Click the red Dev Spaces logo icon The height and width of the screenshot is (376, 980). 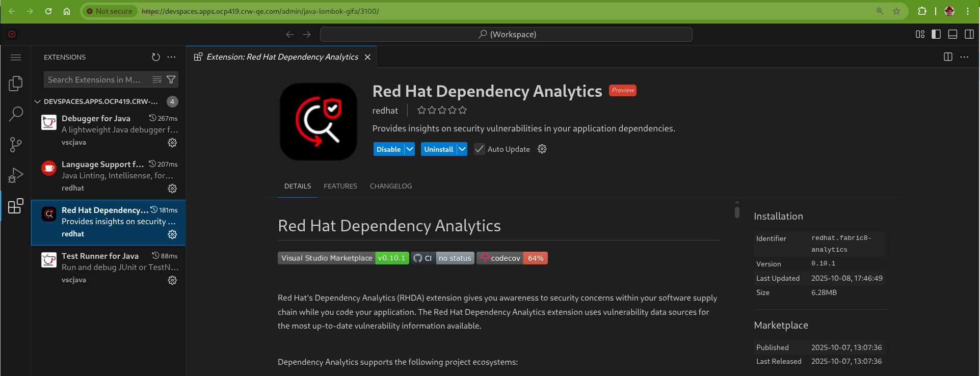click(12, 34)
